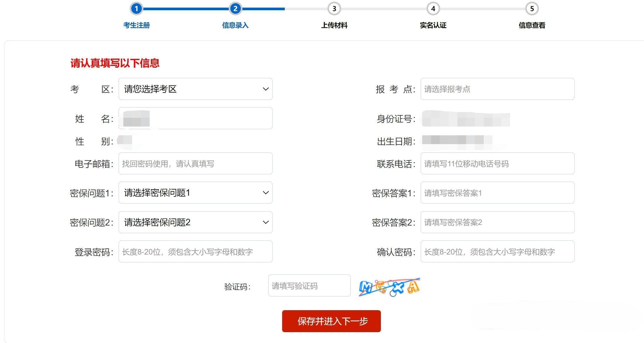The height and width of the screenshot is (343, 644).
Task: Open the 考区 dropdown selector
Action: point(195,89)
